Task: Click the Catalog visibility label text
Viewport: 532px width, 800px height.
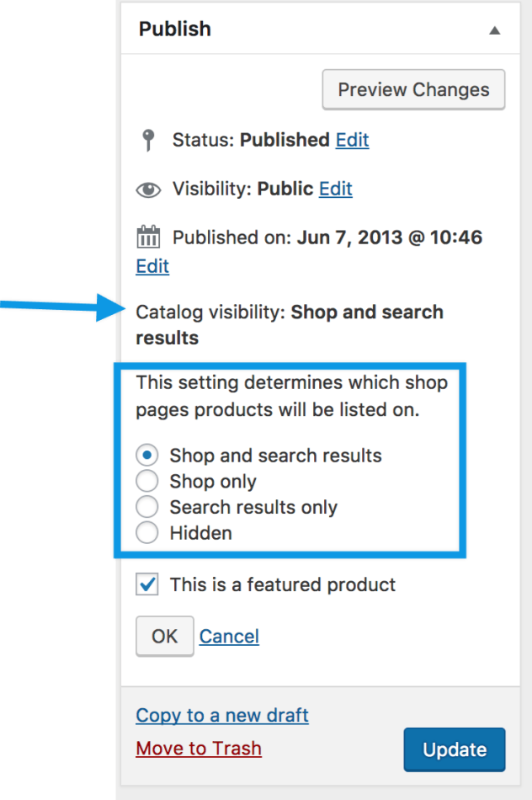Action: [x=210, y=312]
